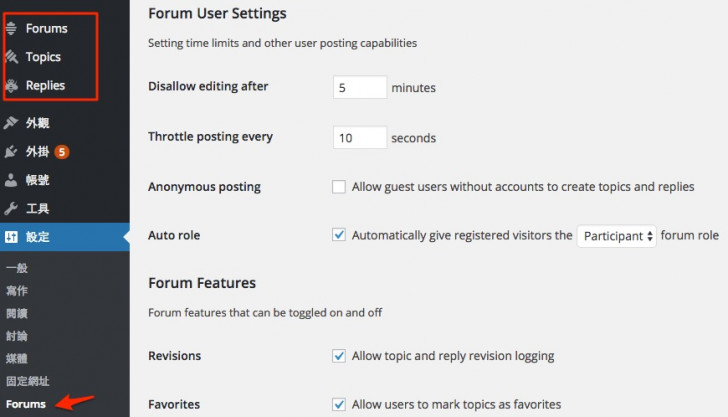The width and height of the screenshot is (728, 417).
Task: Open the Participant forum role dropdown
Action: pos(617,236)
